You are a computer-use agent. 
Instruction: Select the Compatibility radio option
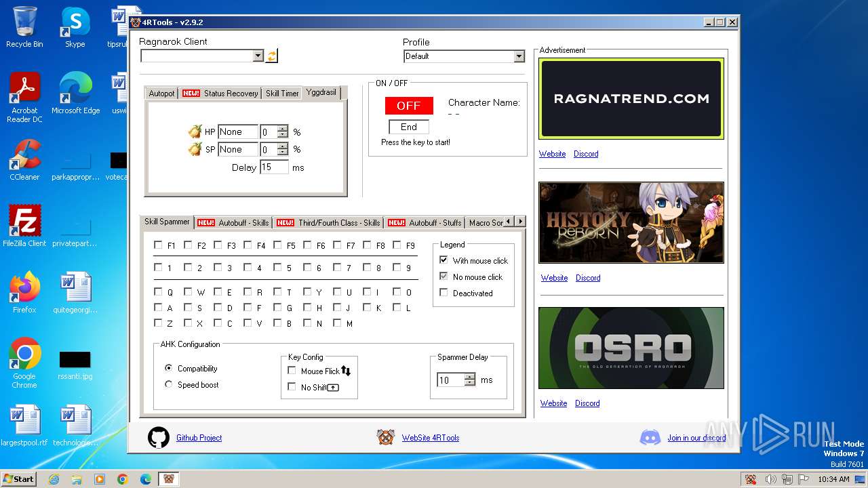[169, 368]
